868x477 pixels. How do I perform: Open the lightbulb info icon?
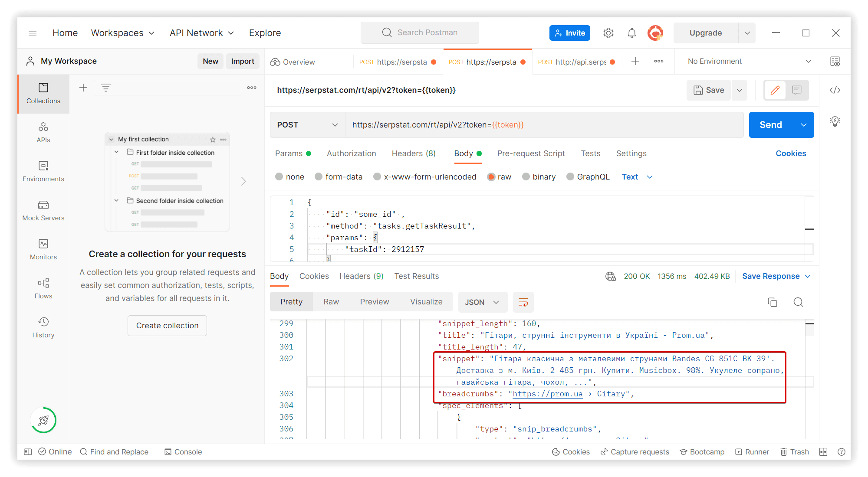pyautogui.click(x=835, y=121)
